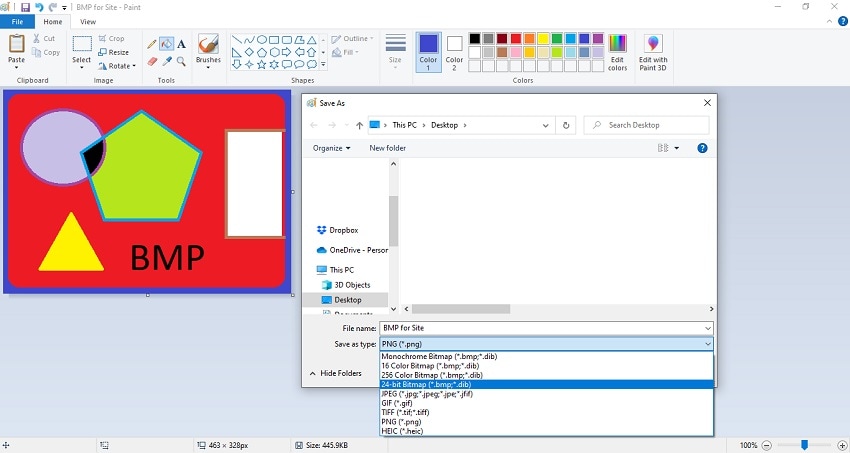
Task: Choose GIF file type option
Action: pyautogui.click(x=546, y=403)
